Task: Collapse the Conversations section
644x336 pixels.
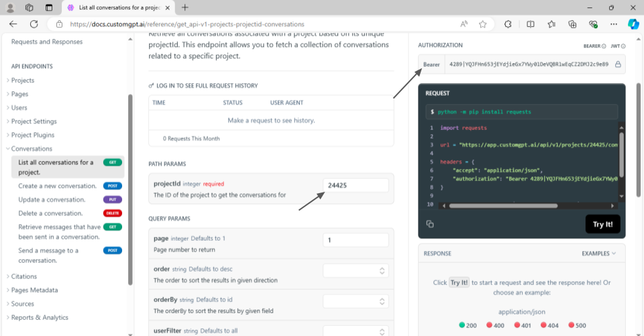Action: click(x=32, y=149)
